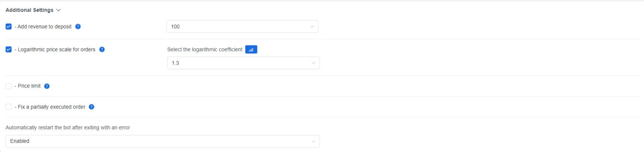Image resolution: width=644 pixels, height=152 pixels.
Task: Click the Price limit label text
Action: (x=28, y=86)
